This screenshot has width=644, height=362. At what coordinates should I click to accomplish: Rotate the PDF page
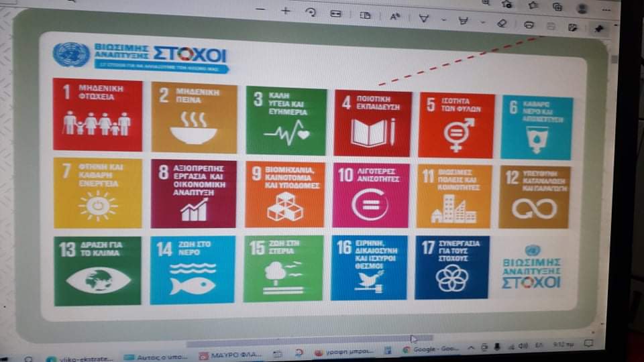310,13
